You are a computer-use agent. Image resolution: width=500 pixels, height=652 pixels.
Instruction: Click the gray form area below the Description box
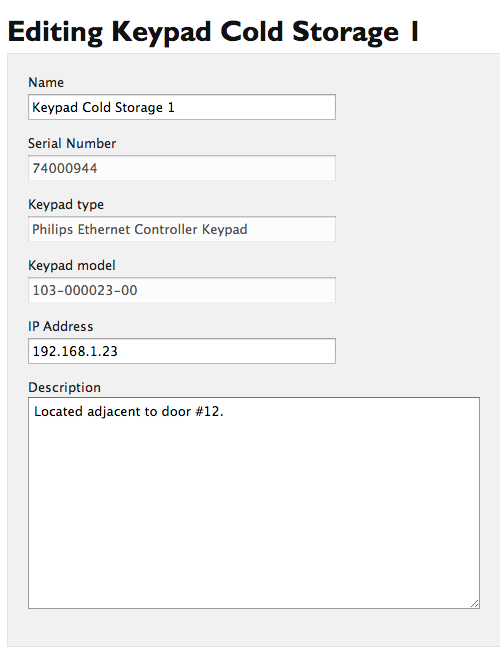[254, 628]
